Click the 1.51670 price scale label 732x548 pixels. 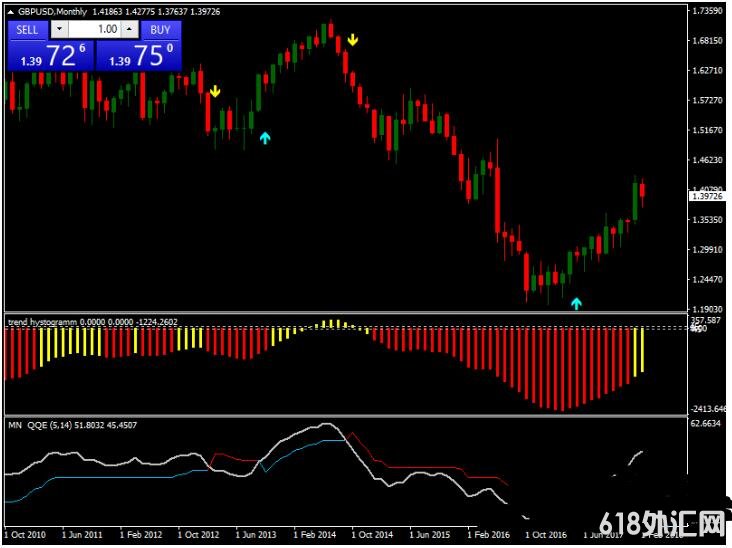[x=707, y=130]
